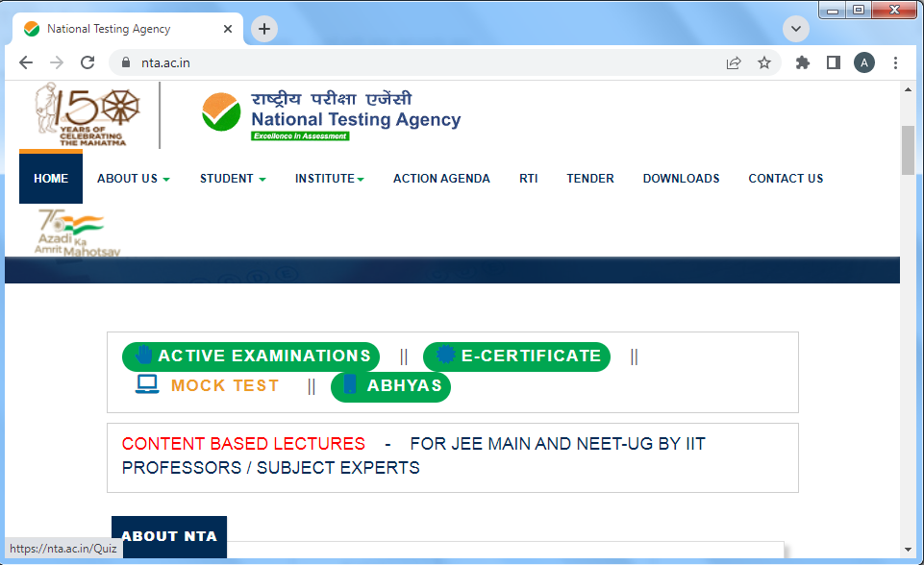
Task: Click the page's vertical scrollbar thumb
Action: (x=908, y=150)
